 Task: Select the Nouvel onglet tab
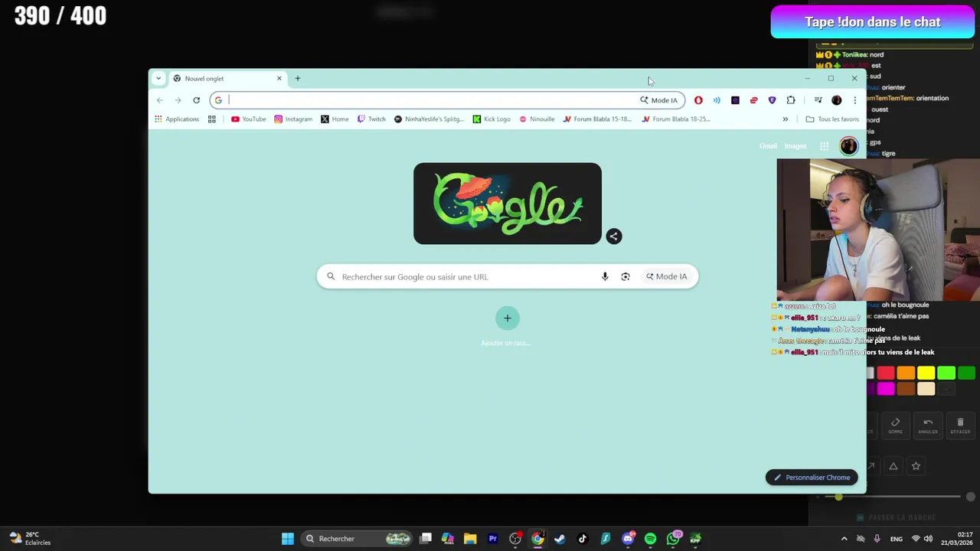(x=227, y=78)
